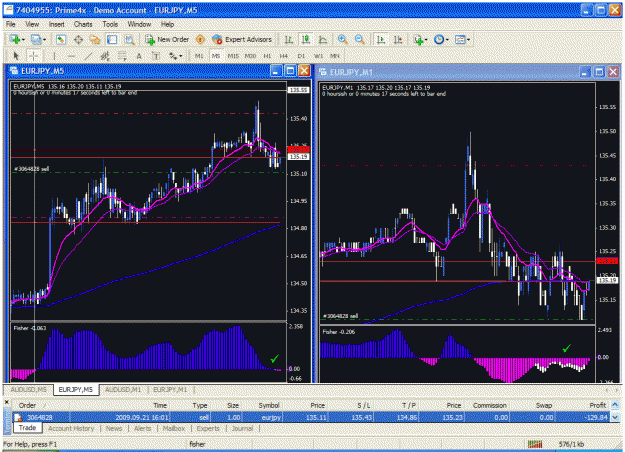
Task: Zoom in on the chart
Action: (342, 39)
